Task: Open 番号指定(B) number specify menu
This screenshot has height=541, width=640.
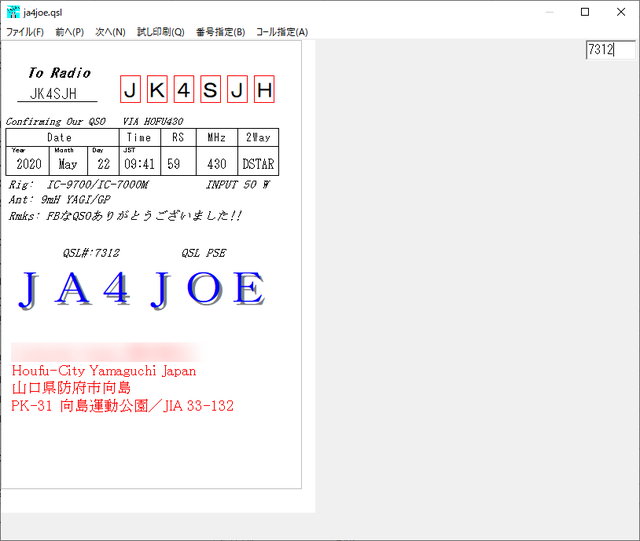Action: (220, 32)
